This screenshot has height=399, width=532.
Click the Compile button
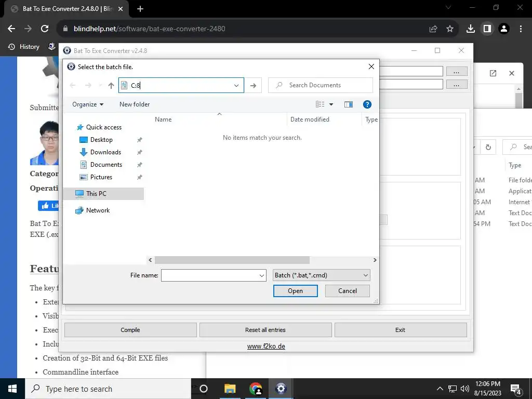130,330
